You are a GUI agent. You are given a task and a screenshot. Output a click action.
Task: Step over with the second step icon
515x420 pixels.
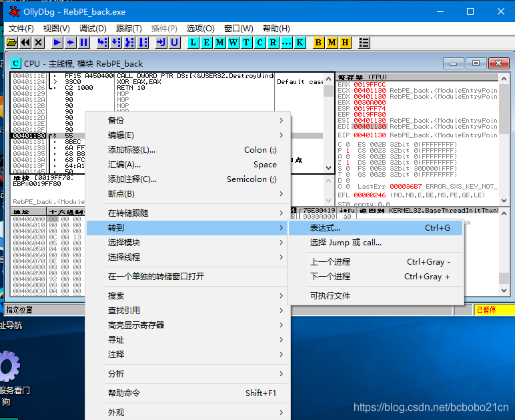click(116, 43)
